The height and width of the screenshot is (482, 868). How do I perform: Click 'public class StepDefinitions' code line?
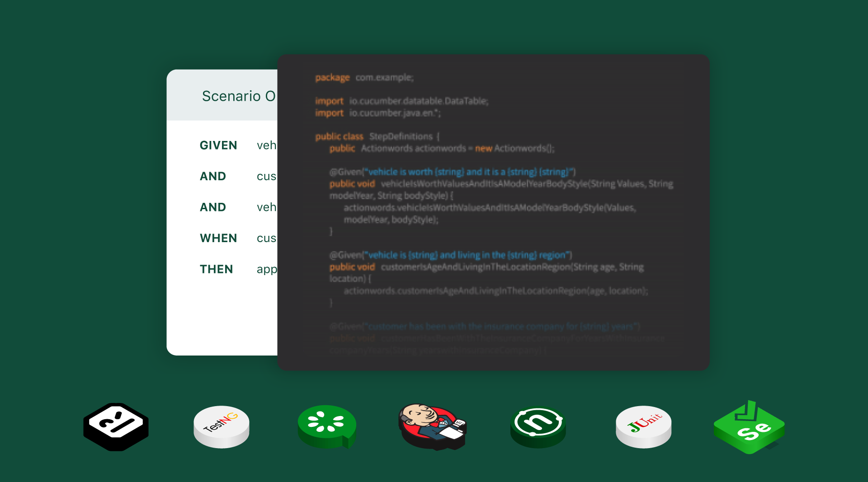point(377,136)
